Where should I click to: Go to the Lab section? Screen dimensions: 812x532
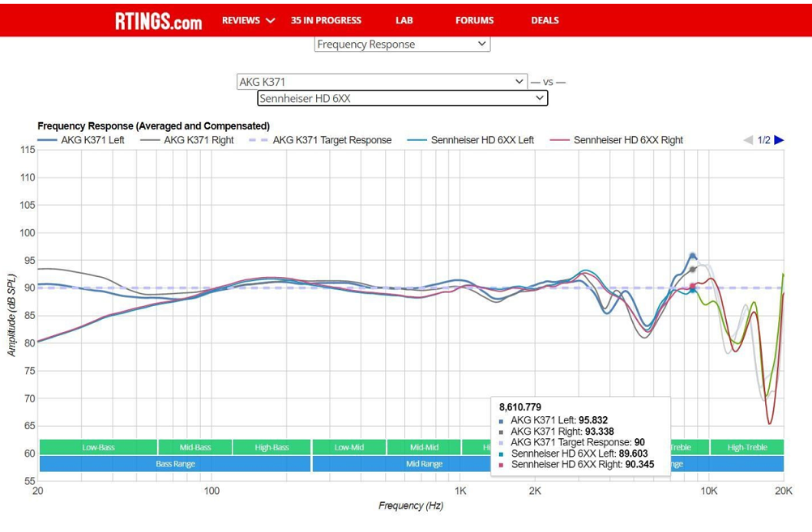click(404, 20)
